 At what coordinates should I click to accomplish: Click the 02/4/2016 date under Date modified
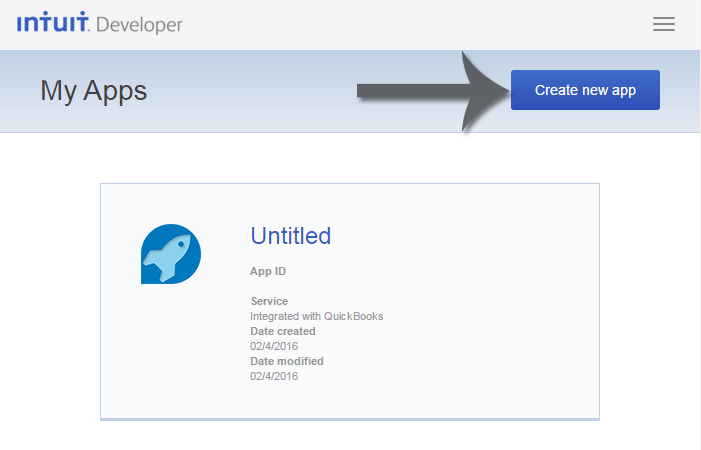coord(274,376)
